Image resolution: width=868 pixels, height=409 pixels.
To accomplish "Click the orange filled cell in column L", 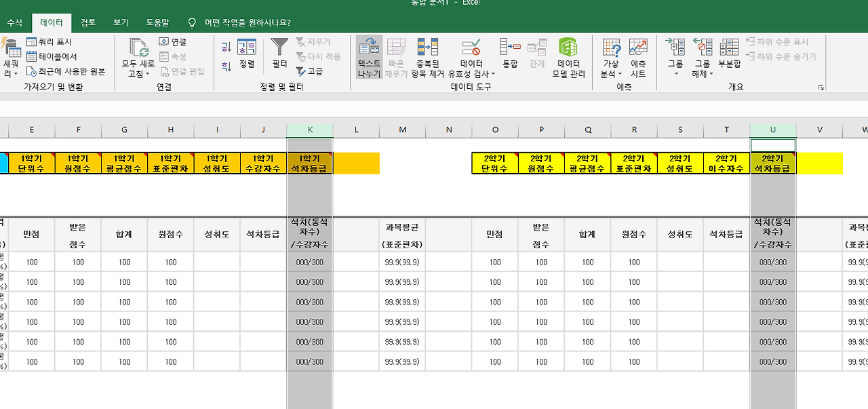I will click(x=357, y=163).
